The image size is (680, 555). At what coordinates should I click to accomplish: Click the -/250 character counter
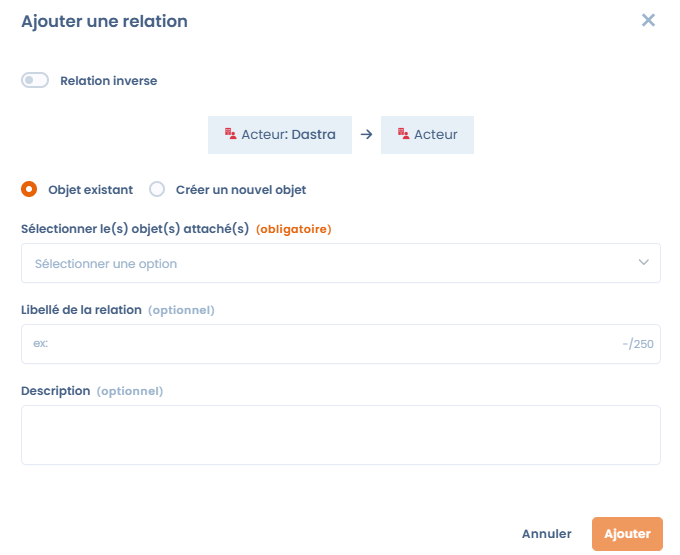[x=638, y=345]
